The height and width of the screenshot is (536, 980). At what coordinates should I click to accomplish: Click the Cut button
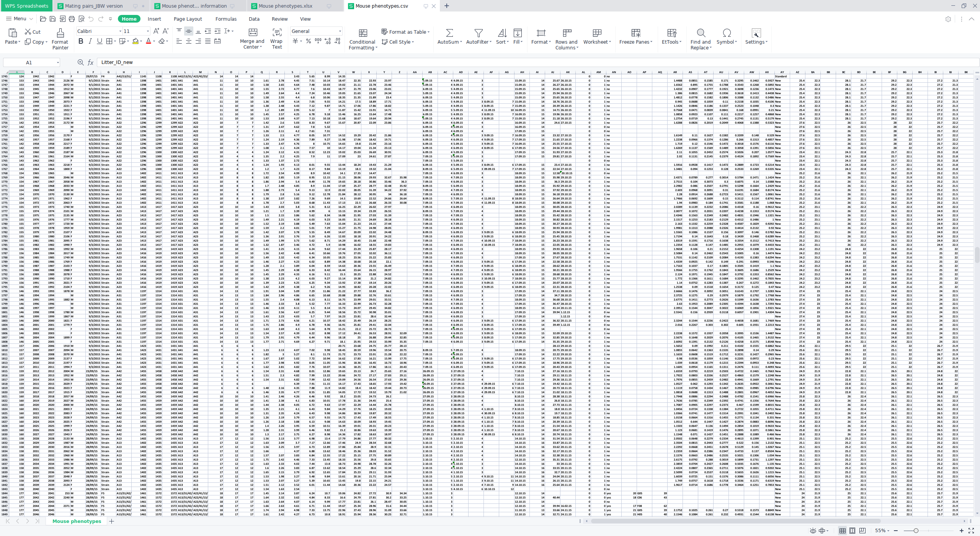click(x=33, y=32)
